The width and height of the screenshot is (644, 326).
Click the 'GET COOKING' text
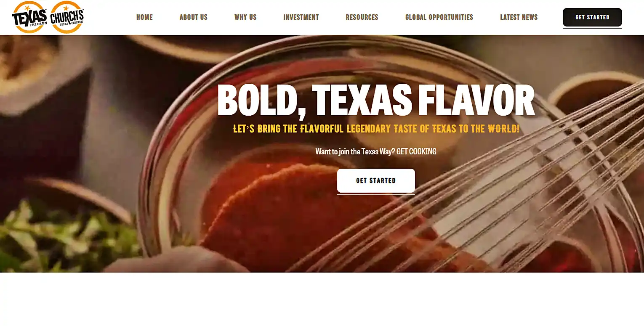point(416,151)
